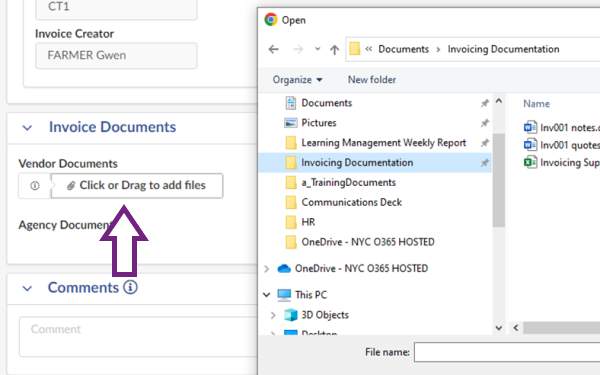Expand the 3D Objects node

tap(273, 315)
